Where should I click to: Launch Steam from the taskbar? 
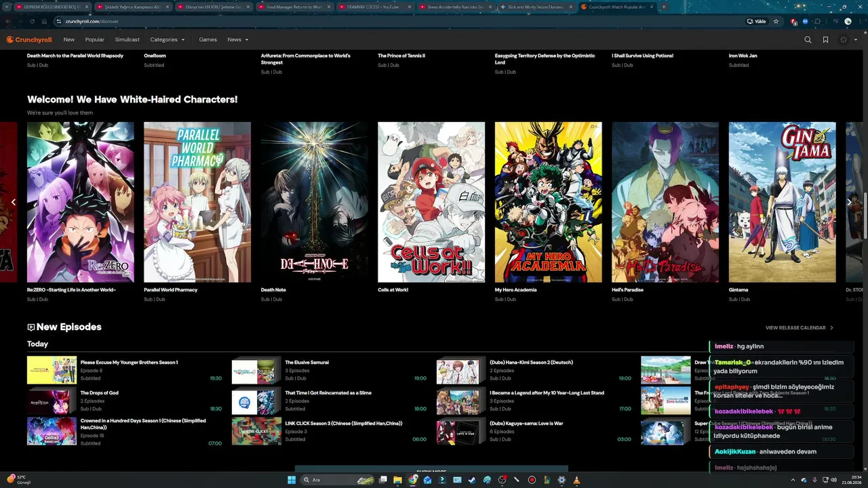point(472,480)
